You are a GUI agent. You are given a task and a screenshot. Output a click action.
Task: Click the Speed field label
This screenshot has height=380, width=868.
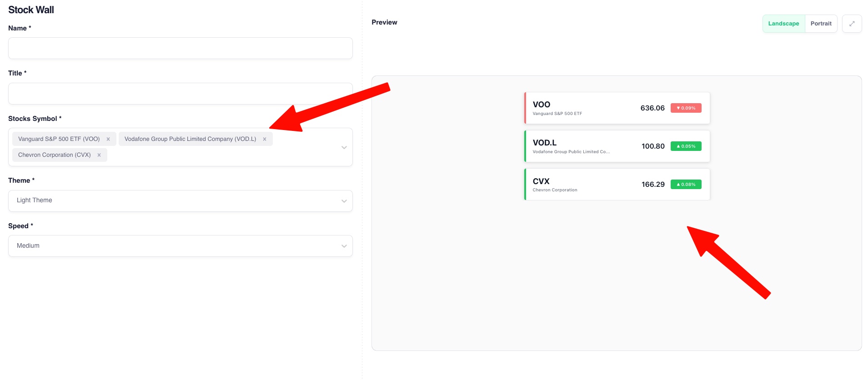click(20, 226)
